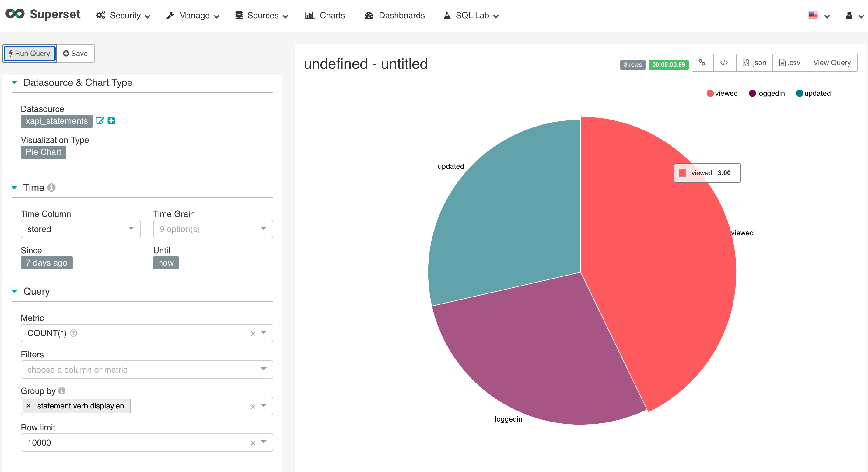Click the Time section info icon
Image resolution: width=868 pixels, height=472 pixels.
(51, 187)
